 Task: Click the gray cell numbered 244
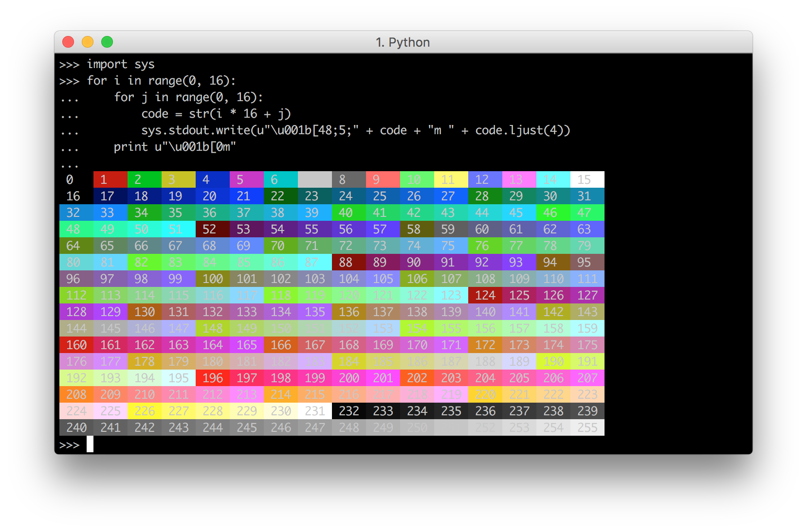tap(212, 427)
